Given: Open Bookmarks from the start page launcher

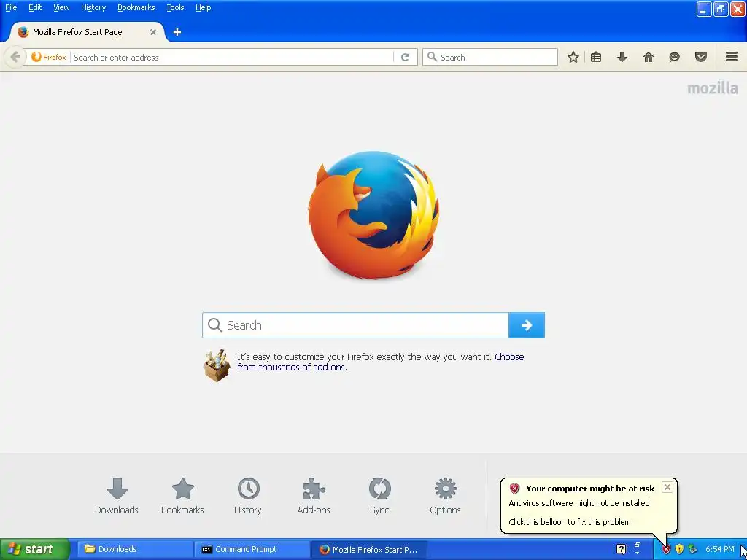Looking at the screenshot, I should point(182,496).
